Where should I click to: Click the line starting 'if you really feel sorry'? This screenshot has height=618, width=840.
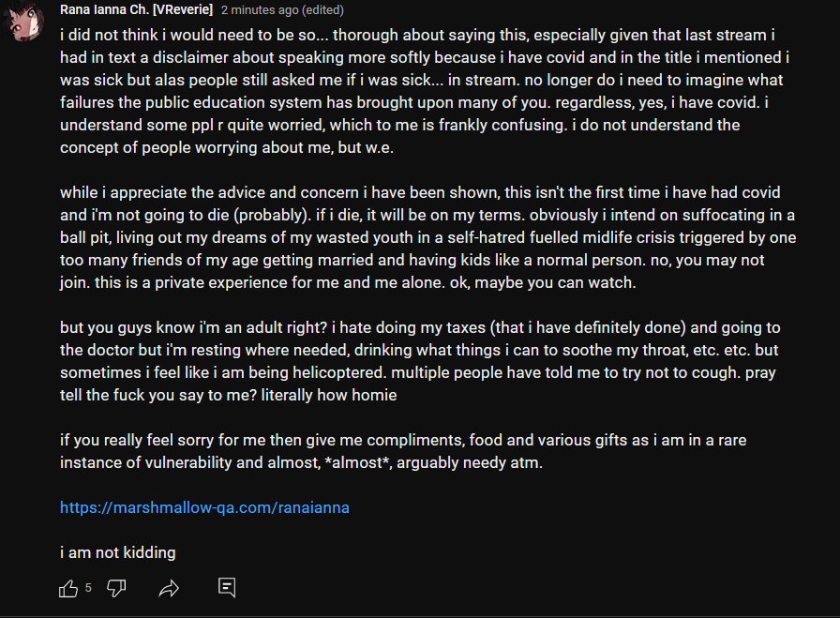pyautogui.click(x=403, y=440)
